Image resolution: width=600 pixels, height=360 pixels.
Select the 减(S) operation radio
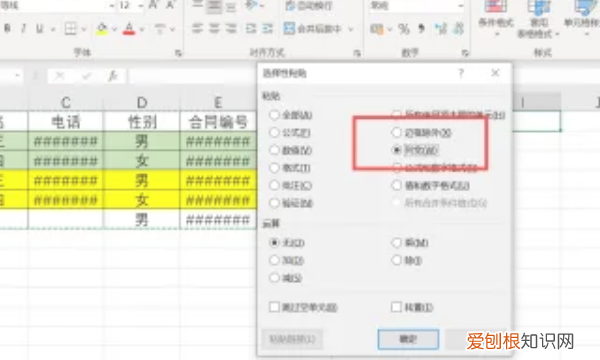[x=285, y=278]
